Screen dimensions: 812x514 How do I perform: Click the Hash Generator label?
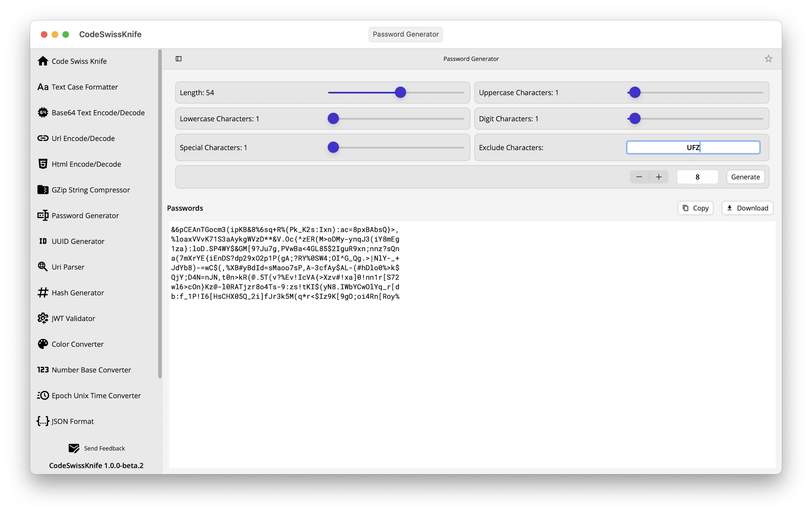pyautogui.click(x=78, y=293)
